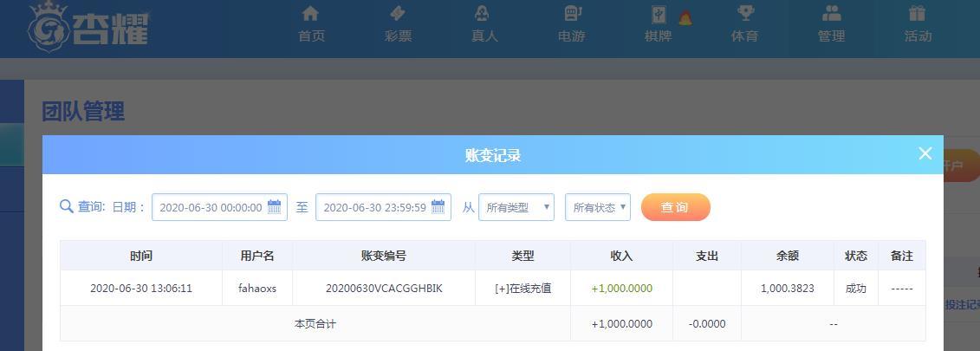
Task: Click the 杏耀 site logo
Action: (x=88, y=26)
